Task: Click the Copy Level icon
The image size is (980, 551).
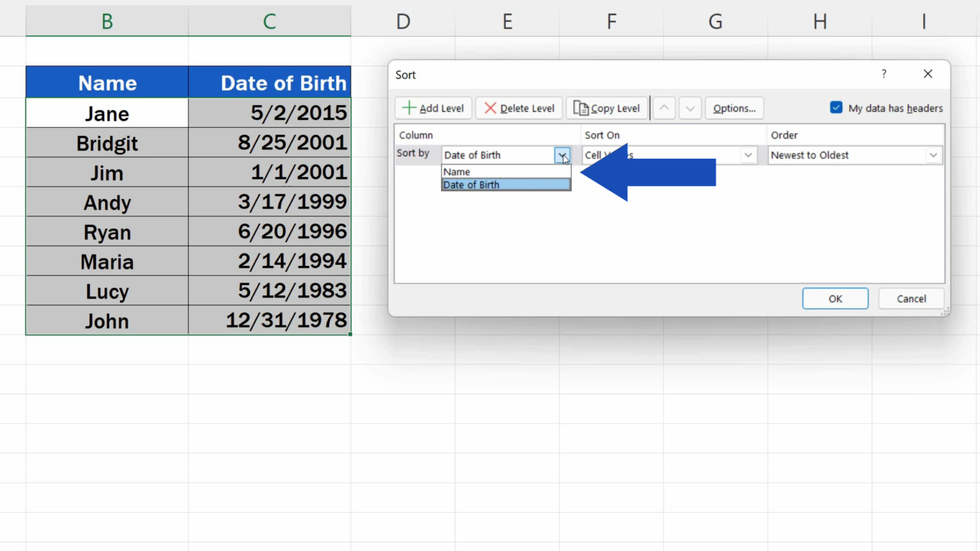Action: (582, 108)
